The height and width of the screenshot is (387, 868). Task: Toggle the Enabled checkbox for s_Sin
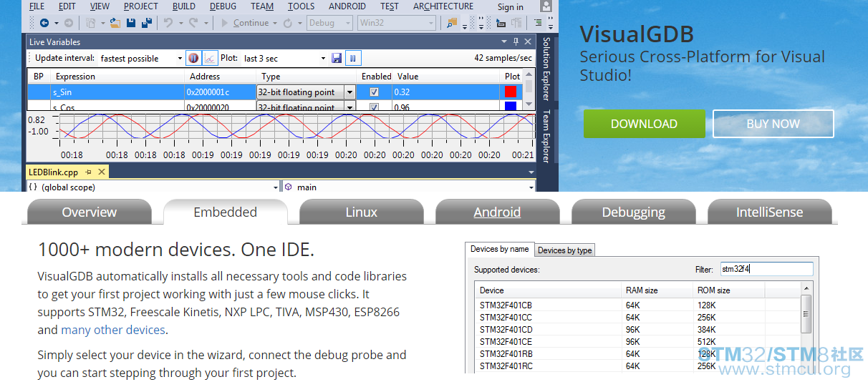click(374, 92)
